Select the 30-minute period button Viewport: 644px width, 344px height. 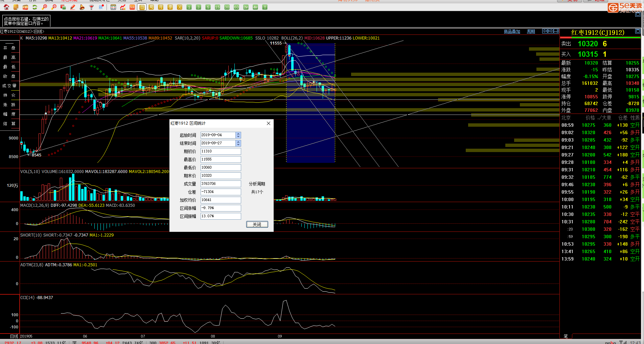tap(227, 7)
